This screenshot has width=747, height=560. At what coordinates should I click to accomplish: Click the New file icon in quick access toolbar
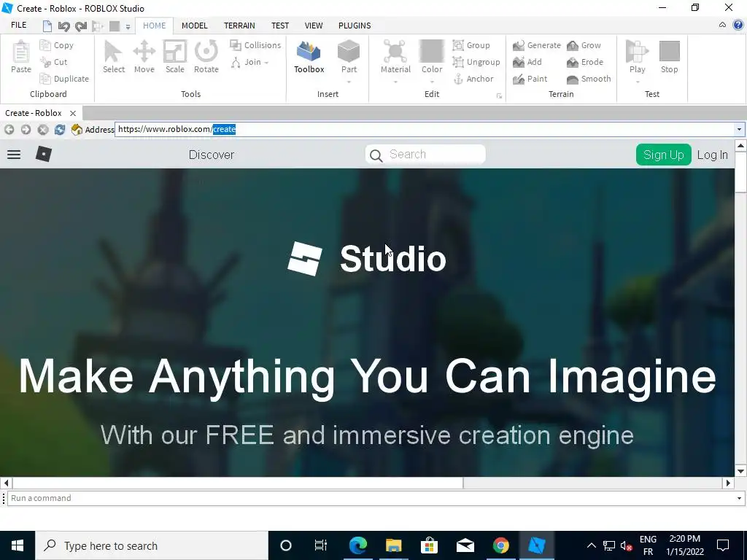(x=47, y=26)
